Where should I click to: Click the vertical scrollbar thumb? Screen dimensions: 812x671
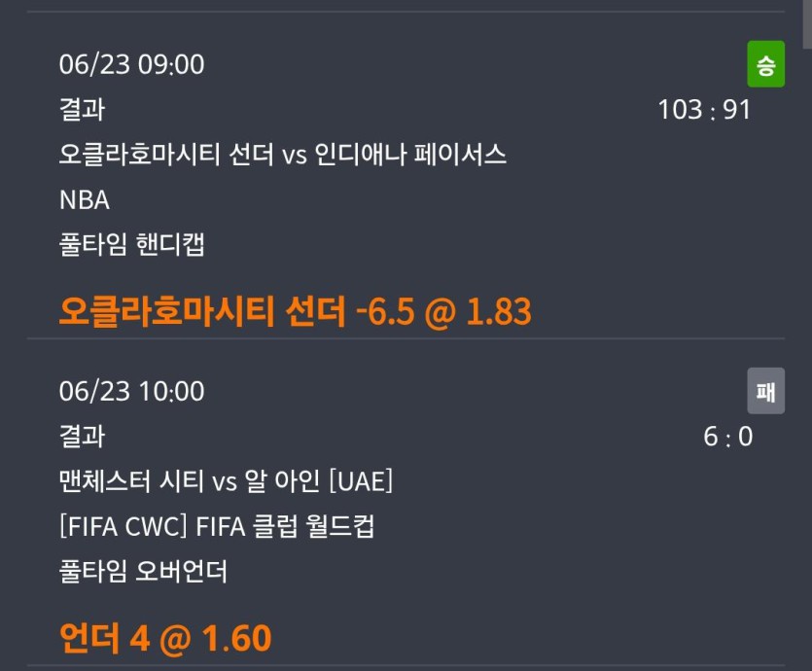[x=807, y=23]
